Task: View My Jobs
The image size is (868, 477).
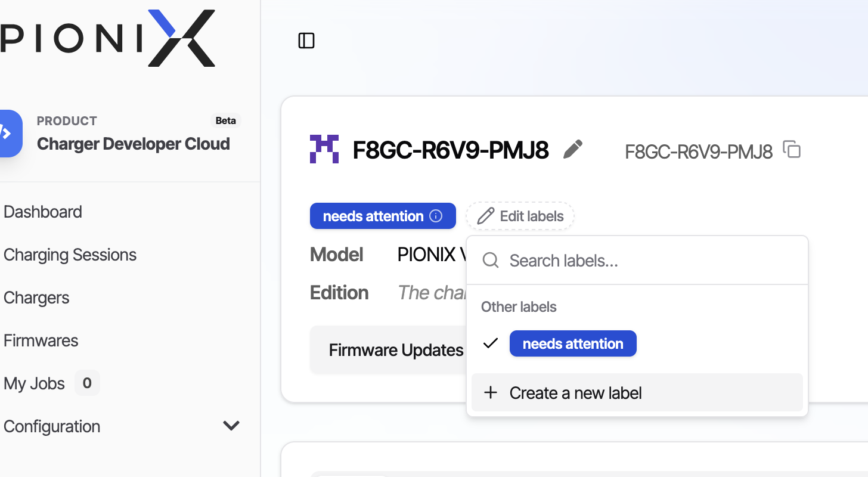Action: [34, 383]
